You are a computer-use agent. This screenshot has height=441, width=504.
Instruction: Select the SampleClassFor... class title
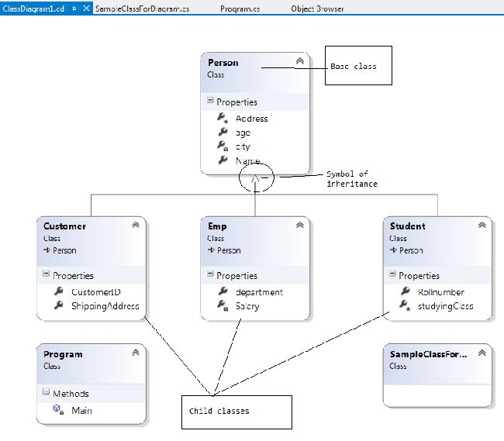(x=428, y=354)
